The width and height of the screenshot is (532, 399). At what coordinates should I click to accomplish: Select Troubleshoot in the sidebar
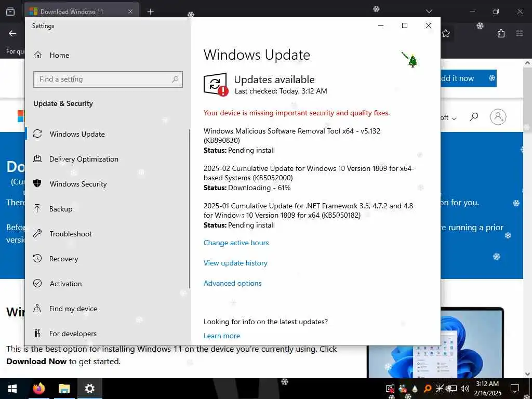71,234
